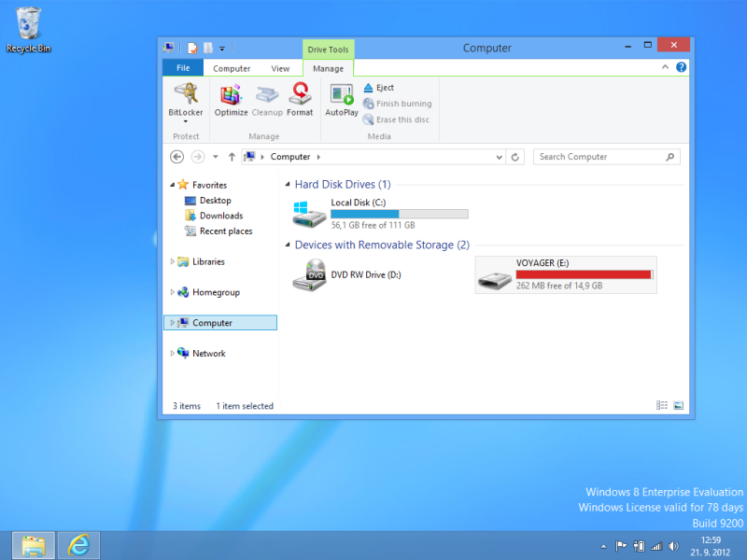
Task: Expand the Network tree node
Action: tap(172, 354)
